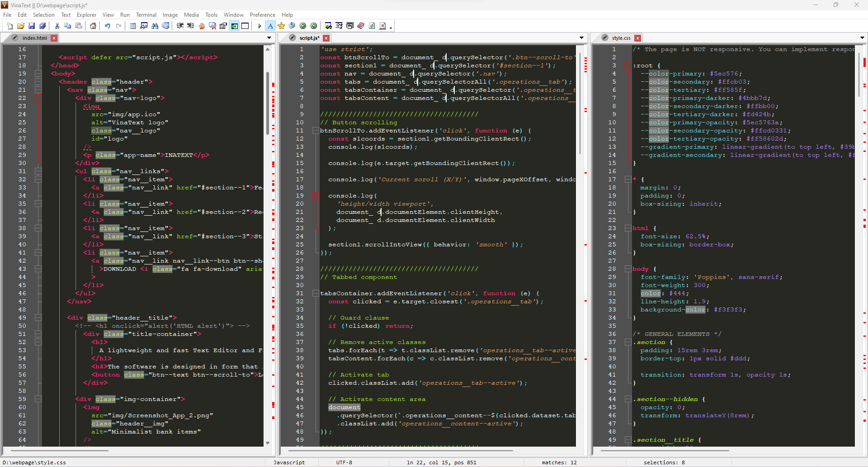Toggle the highlighted window arrow toolbar button
Viewport: 868px width, 467px height.
[x=235, y=26]
